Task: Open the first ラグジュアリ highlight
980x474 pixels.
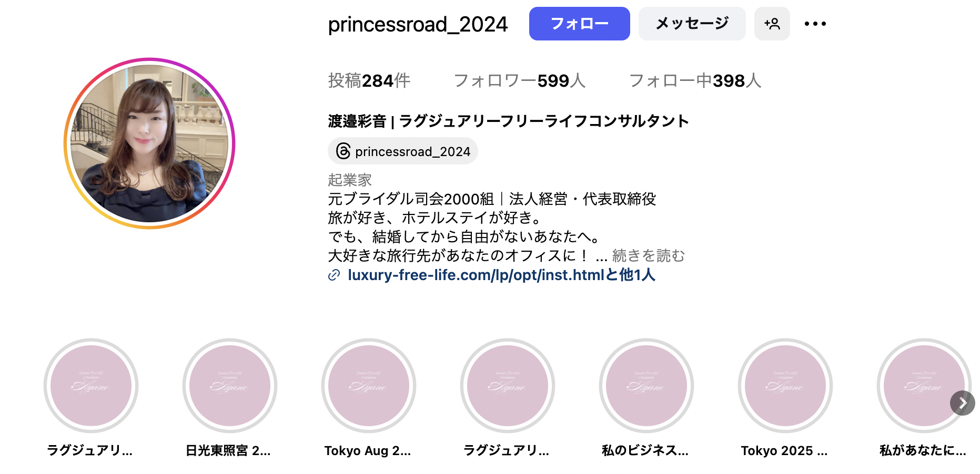Action: coord(91,386)
